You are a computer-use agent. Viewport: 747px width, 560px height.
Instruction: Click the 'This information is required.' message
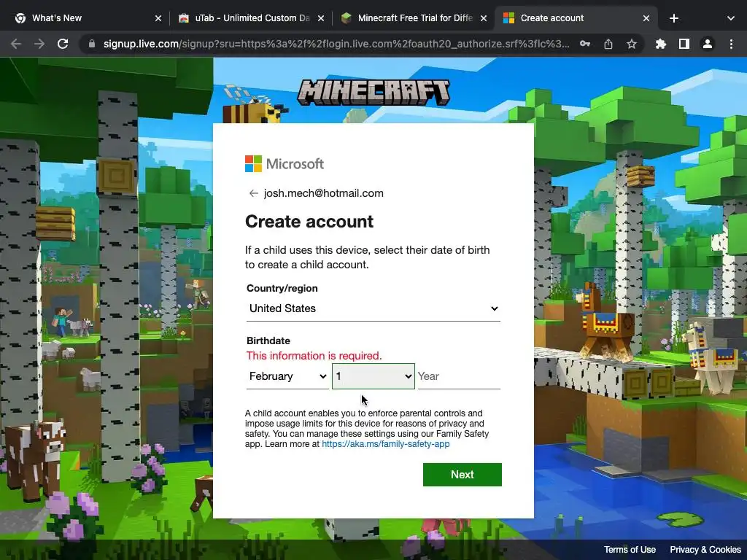tap(314, 356)
